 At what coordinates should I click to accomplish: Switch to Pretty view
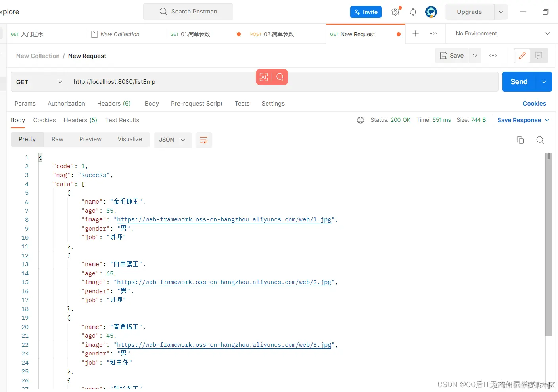coord(27,139)
